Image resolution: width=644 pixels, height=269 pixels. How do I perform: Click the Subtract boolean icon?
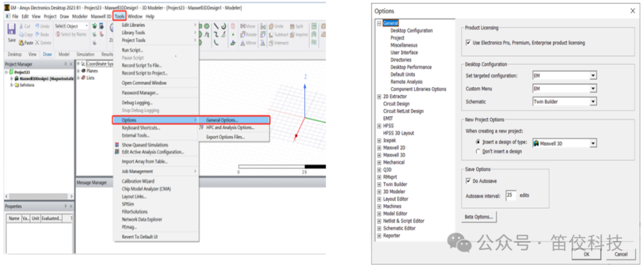point(271,35)
